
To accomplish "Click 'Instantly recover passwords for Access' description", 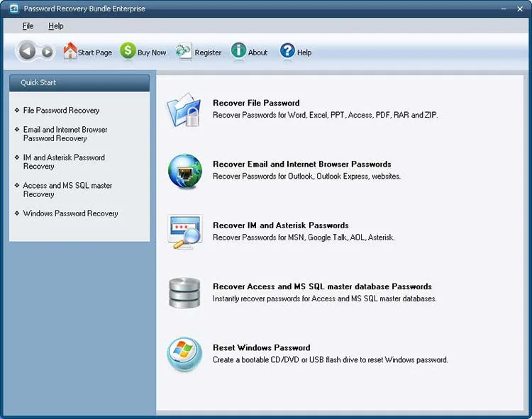I will 325,298.
